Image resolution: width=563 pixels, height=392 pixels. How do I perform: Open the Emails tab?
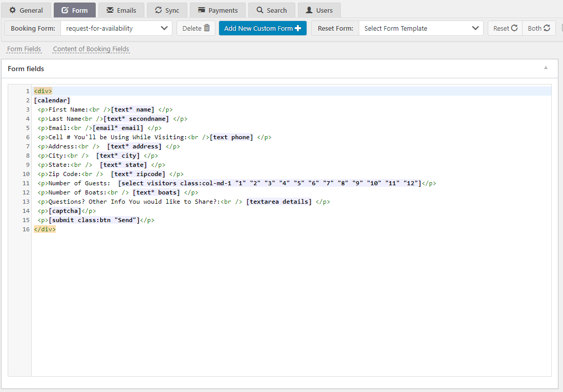tap(121, 10)
